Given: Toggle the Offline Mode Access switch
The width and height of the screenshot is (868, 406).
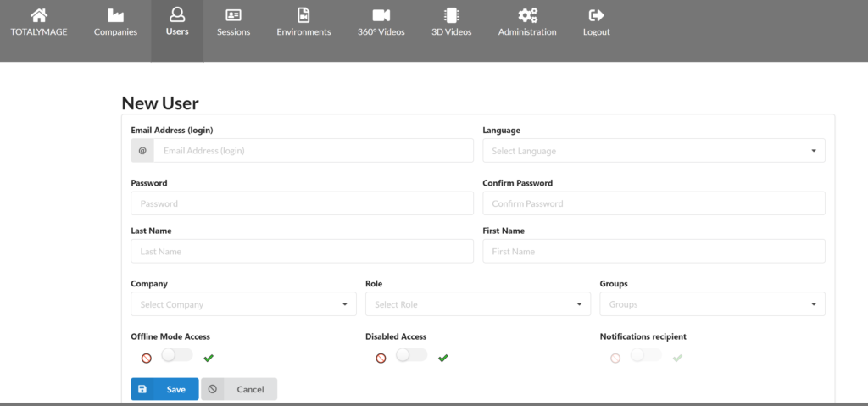Looking at the screenshot, I should coord(177,355).
